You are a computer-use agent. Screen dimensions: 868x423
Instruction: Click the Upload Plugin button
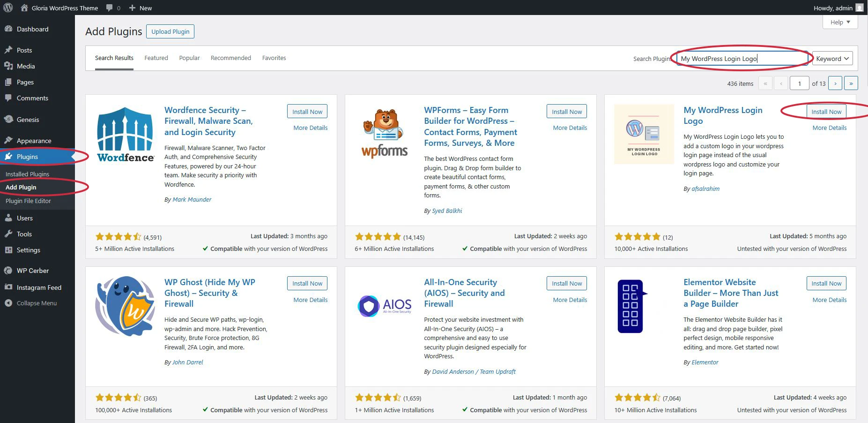click(170, 31)
